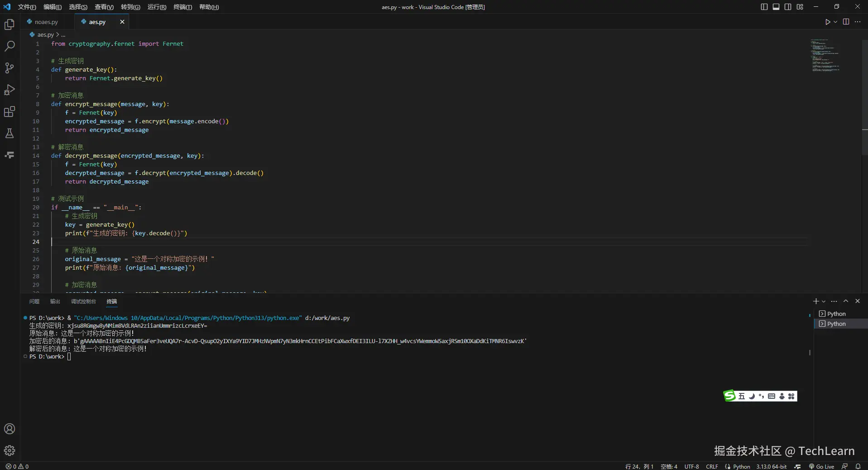Open the run options dropdown arrow

tap(835, 22)
